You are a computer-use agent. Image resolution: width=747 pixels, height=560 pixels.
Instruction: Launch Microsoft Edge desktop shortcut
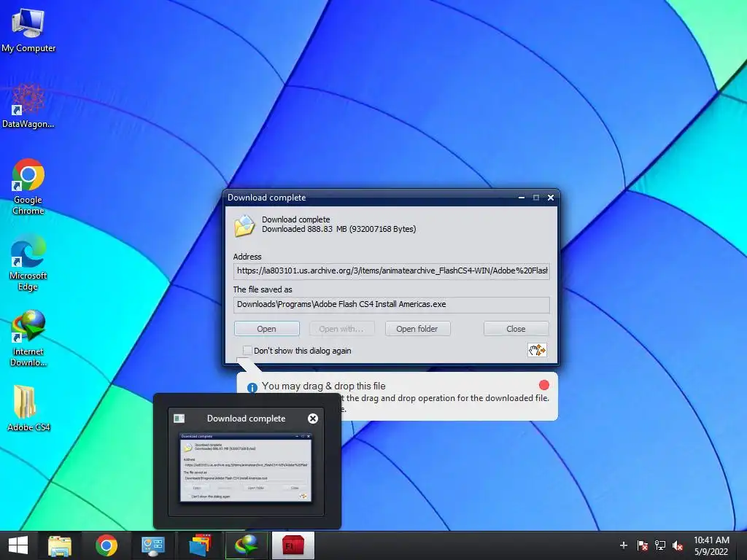click(28, 262)
